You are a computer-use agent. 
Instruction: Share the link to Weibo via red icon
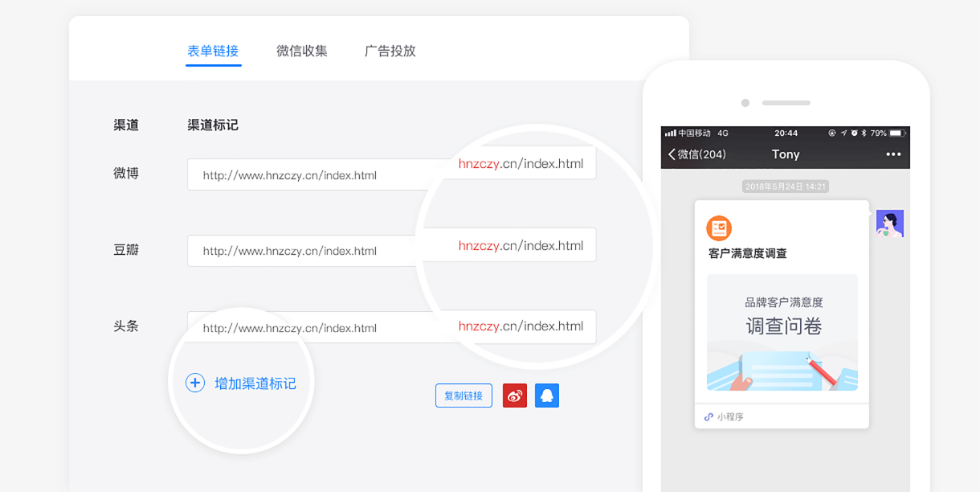point(515,396)
